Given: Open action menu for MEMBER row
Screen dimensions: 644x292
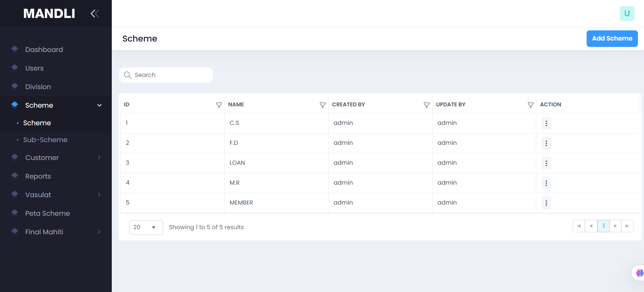Looking at the screenshot, I should pos(546,203).
